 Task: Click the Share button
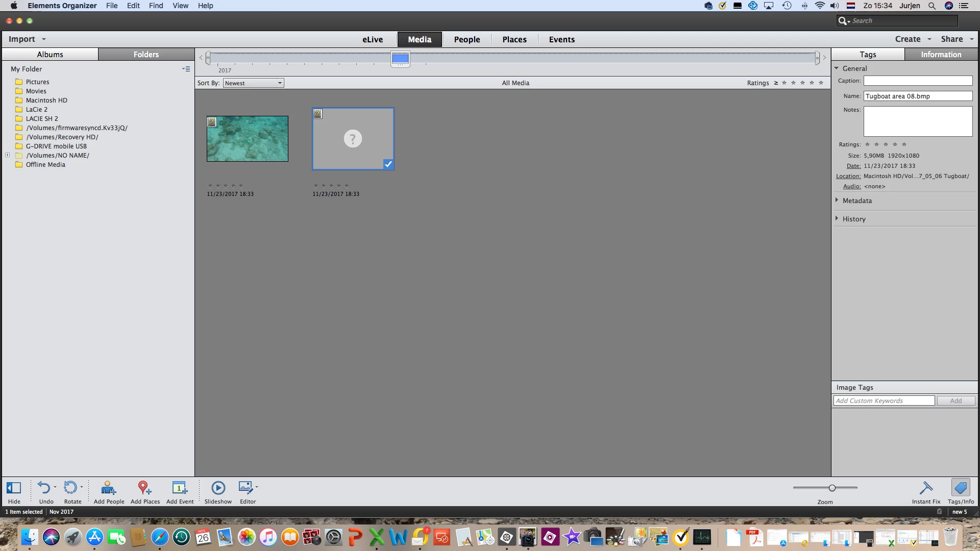coord(951,39)
